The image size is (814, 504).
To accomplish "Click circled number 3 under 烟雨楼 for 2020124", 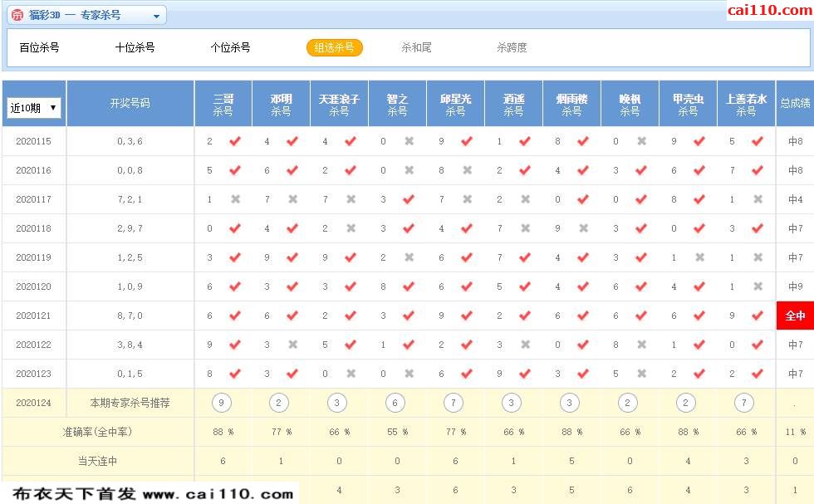I will click(x=570, y=403).
